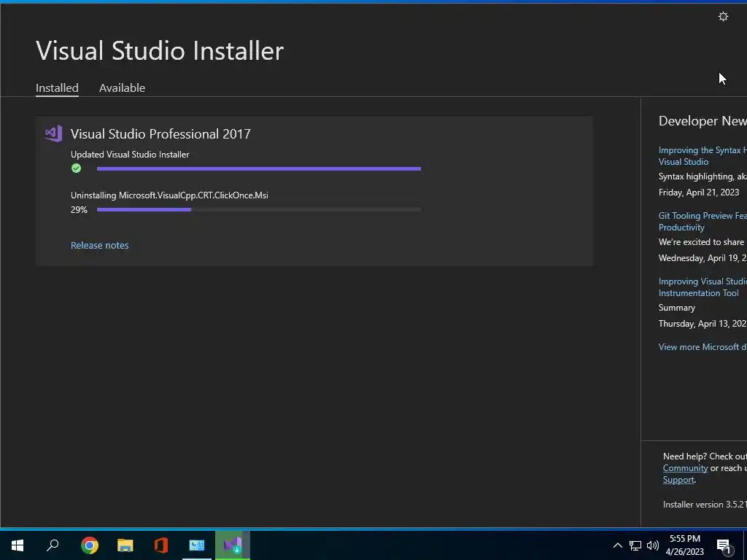Open the notification center icon
This screenshot has width=747, height=560.
click(x=724, y=546)
